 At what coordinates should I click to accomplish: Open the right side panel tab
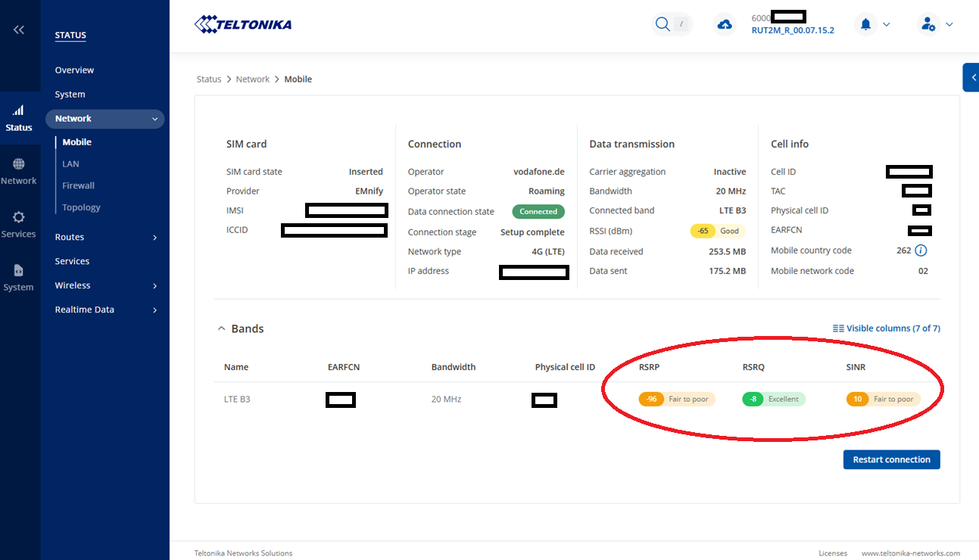pos(971,77)
